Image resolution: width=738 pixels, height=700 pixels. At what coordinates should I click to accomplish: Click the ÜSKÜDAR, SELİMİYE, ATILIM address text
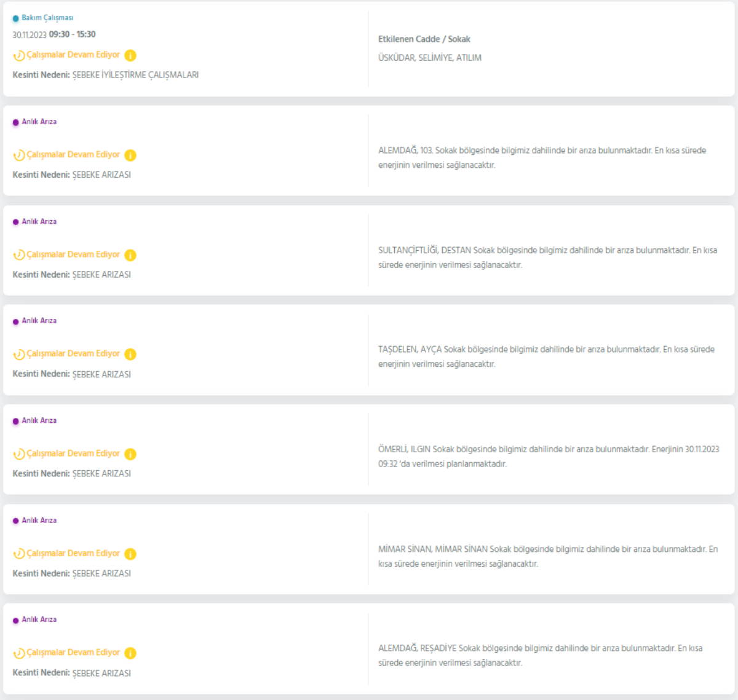(429, 58)
